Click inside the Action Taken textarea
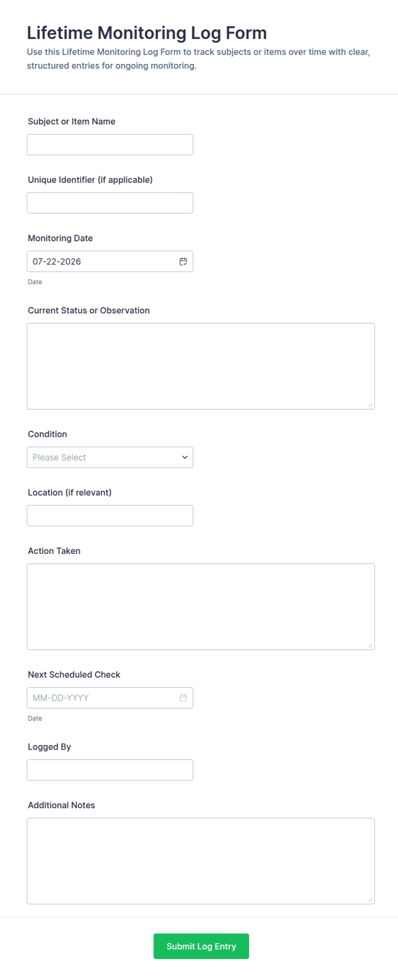 [201, 607]
